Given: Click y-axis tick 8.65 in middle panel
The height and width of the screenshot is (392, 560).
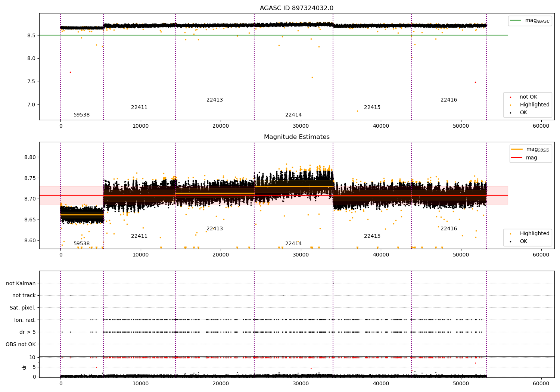Looking at the screenshot, I should click(30, 220).
